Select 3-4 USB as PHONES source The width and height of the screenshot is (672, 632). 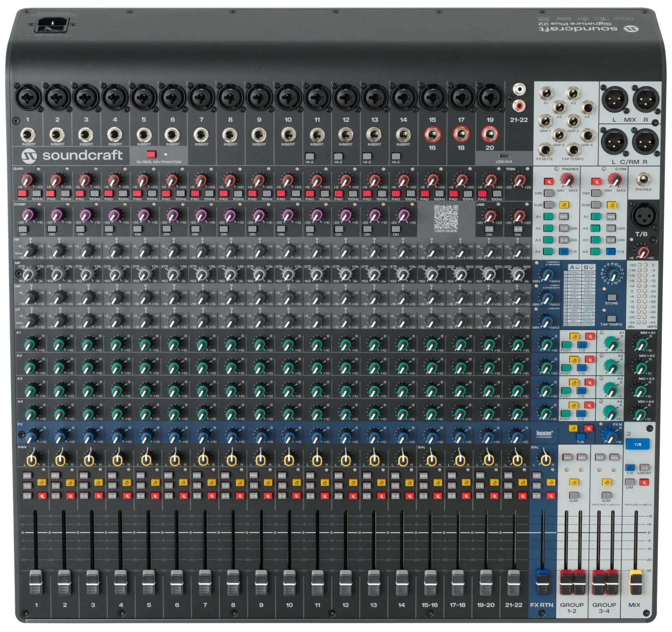564,240
